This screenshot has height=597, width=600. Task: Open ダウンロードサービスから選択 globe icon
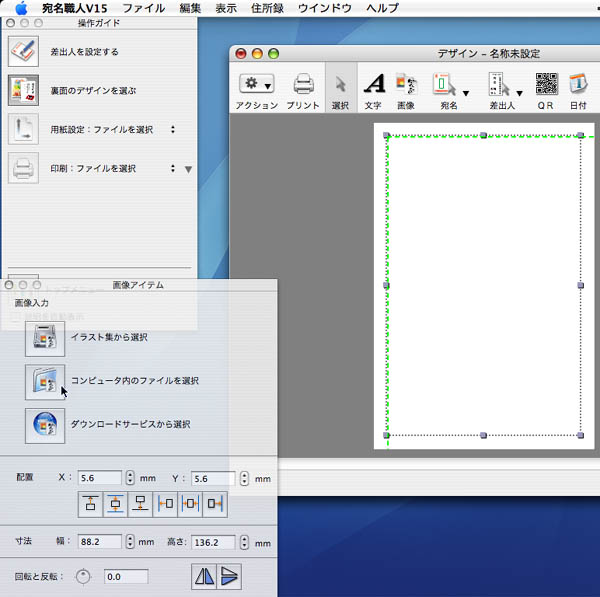[x=45, y=425]
